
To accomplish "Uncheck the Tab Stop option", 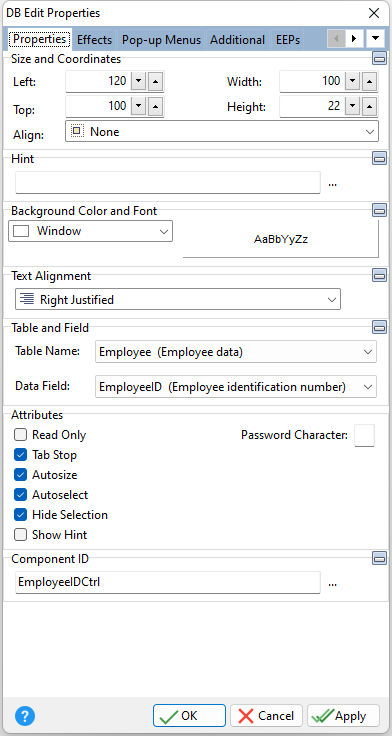I will pos(20,455).
